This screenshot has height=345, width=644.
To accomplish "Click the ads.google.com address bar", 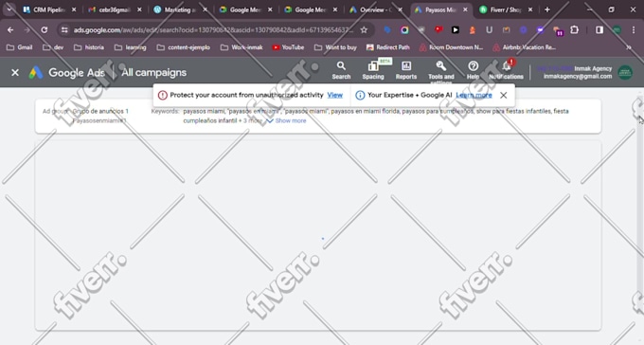I will point(213,30).
